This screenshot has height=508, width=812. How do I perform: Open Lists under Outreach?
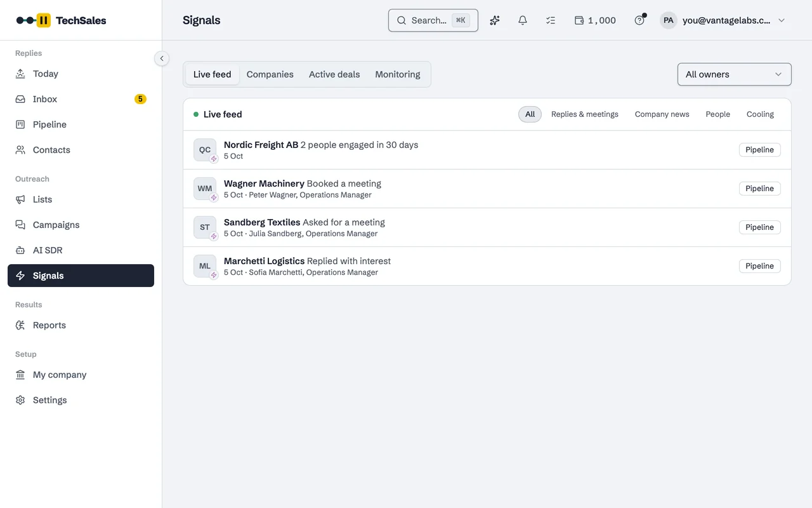(81, 199)
